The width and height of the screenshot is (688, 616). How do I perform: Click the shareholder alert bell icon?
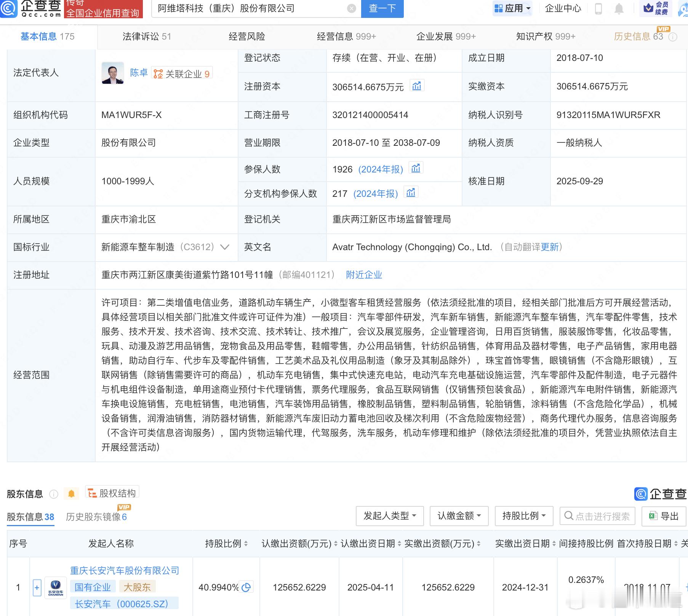pos(71,494)
